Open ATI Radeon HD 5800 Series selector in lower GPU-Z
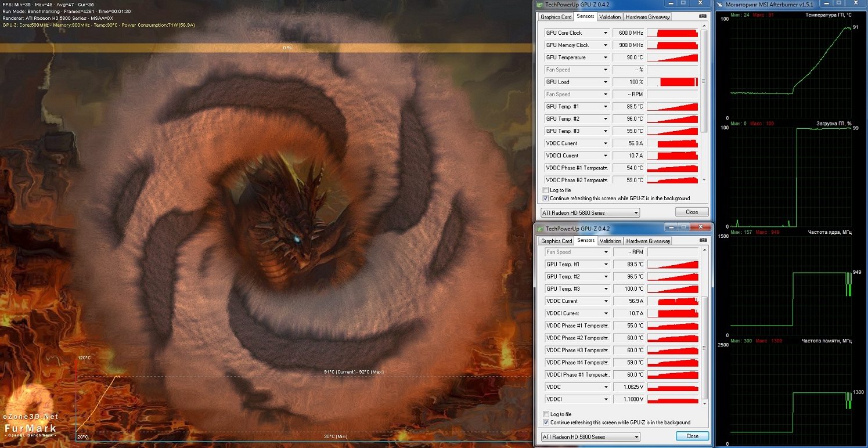This screenshot has height=448, width=868. click(x=590, y=436)
